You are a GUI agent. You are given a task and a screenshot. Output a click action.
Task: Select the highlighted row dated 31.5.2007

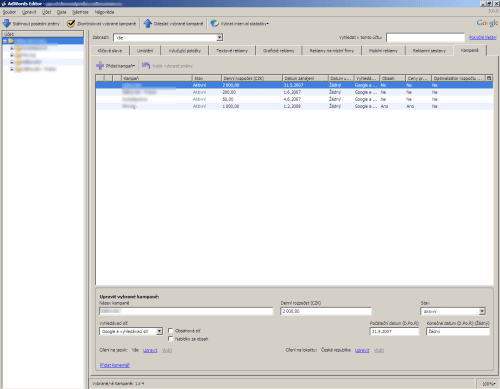294,85
